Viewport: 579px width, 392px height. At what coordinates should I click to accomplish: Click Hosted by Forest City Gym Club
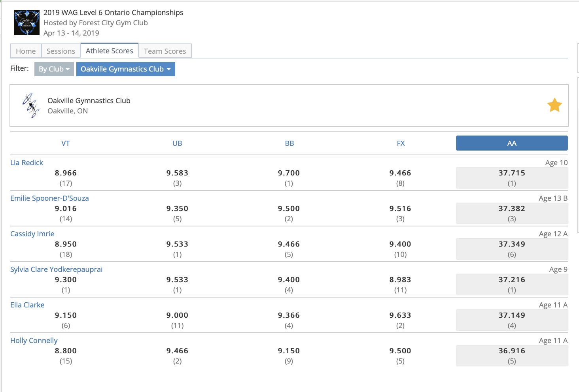tap(96, 23)
